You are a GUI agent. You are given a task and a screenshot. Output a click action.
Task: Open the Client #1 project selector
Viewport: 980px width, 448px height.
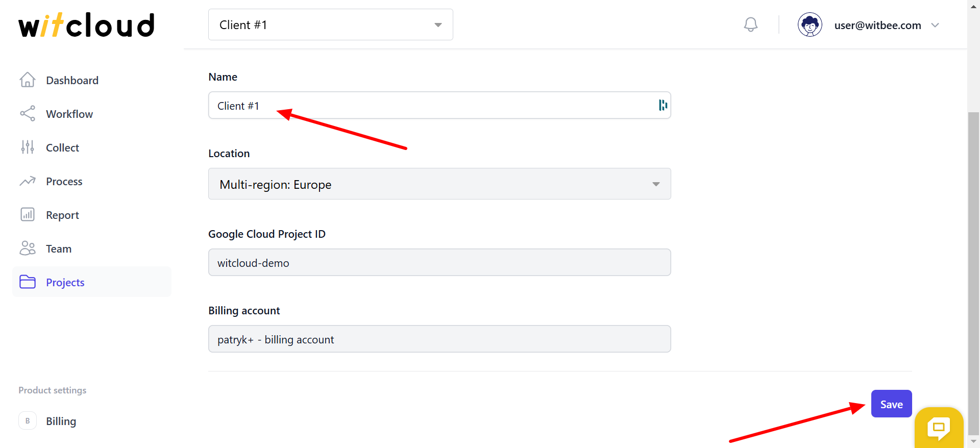[331, 24]
